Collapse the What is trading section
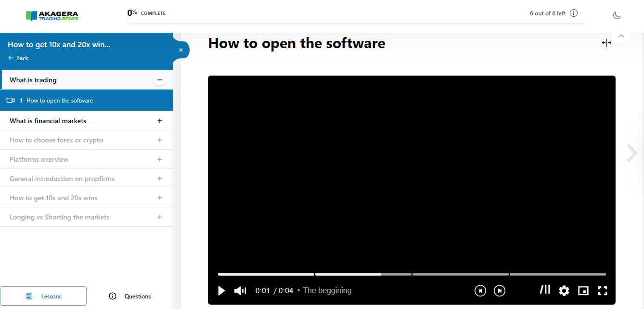The image size is (644, 309). (x=159, y=80)
